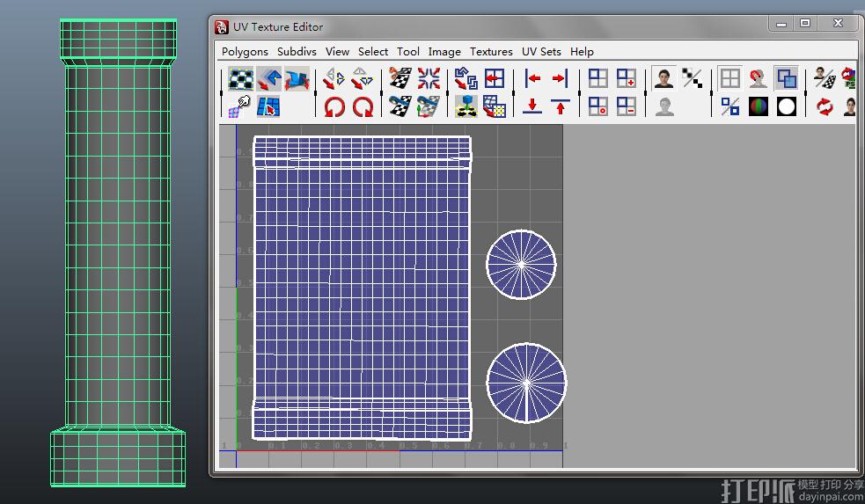The image size is (865, 504).
Task: Toggle dim image gray portrait icon
Action: [x=664, y=106]
